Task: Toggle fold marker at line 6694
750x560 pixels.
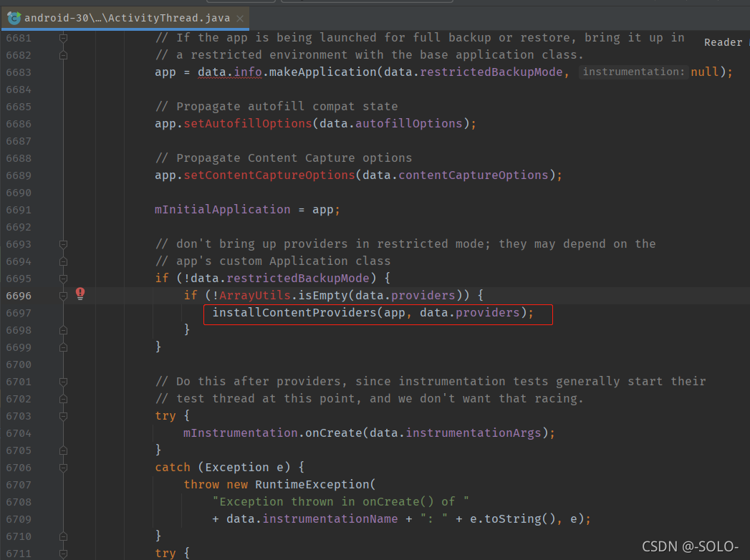Action: tap(63, 261)
